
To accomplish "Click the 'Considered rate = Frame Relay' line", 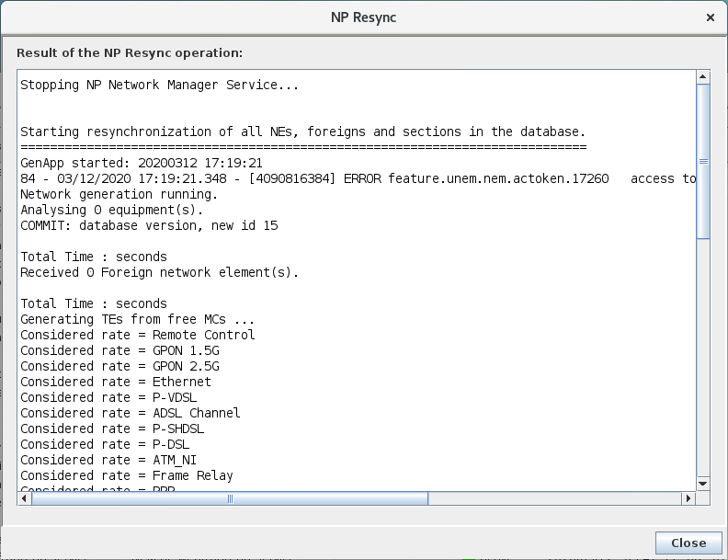I will pyautogui.click(x=127, y=475).
